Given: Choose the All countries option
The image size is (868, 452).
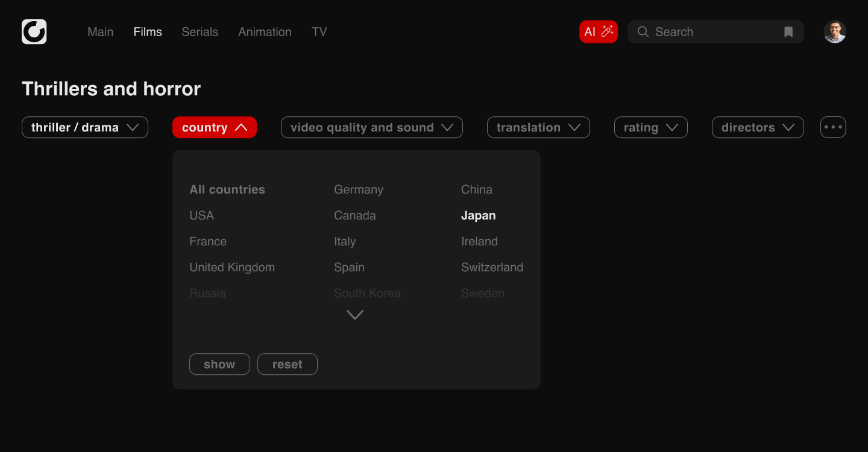Looking at the screenshot, I should (227, 190).
